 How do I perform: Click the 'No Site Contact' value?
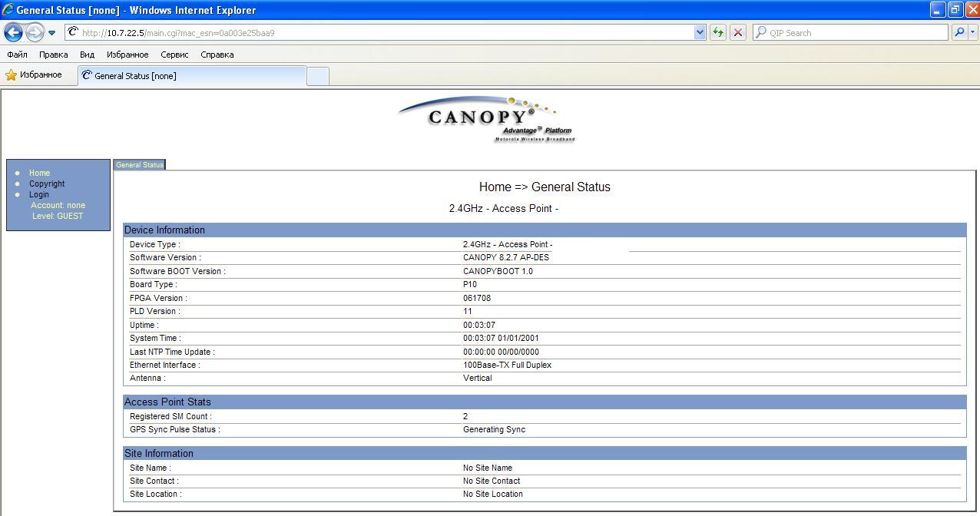click(492, 481)
